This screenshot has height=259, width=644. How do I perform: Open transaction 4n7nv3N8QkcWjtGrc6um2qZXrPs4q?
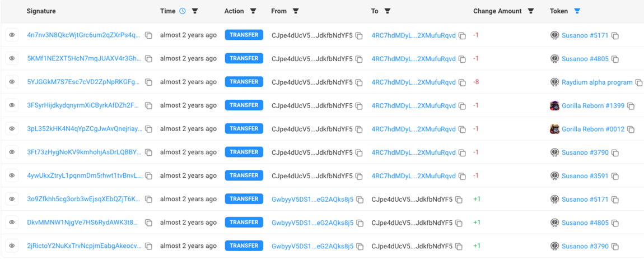(84, 35)
